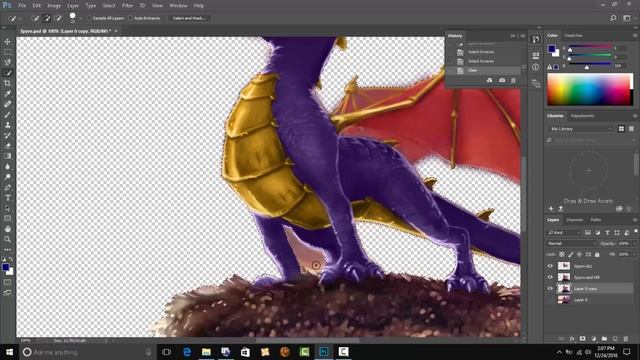Select the Zoom tool in toolbox
Image resolution: width=640 pixels, height=360 pixels.
pos(7,239)
